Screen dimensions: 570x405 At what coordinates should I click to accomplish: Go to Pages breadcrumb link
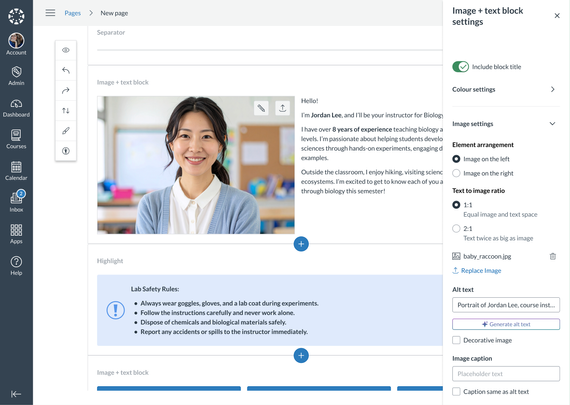click(x=73, y=13)
